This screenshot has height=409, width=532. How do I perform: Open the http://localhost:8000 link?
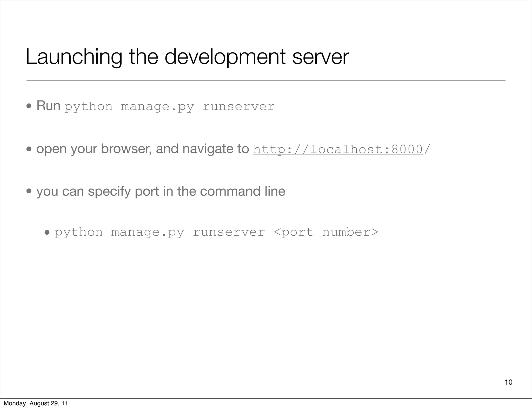(338, 149)
